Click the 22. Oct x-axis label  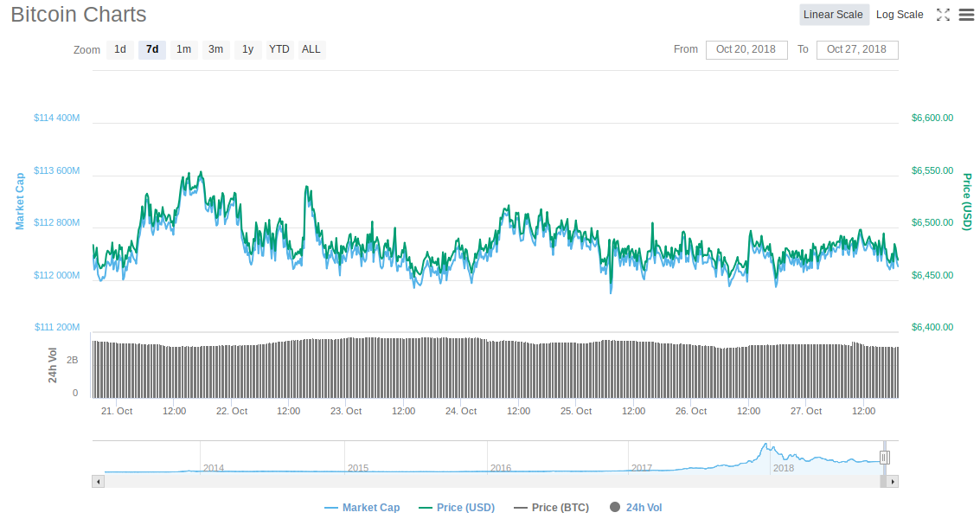232,411
